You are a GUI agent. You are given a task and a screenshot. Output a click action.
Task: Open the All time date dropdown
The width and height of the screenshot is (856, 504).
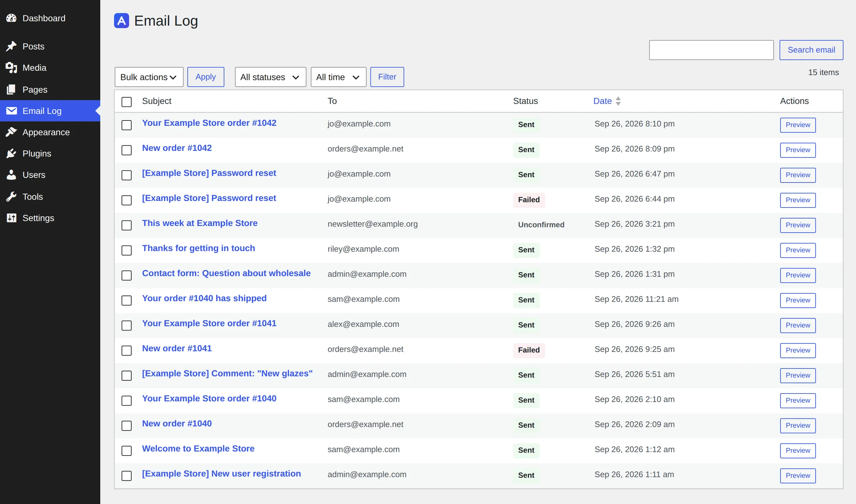click(338, 77)
